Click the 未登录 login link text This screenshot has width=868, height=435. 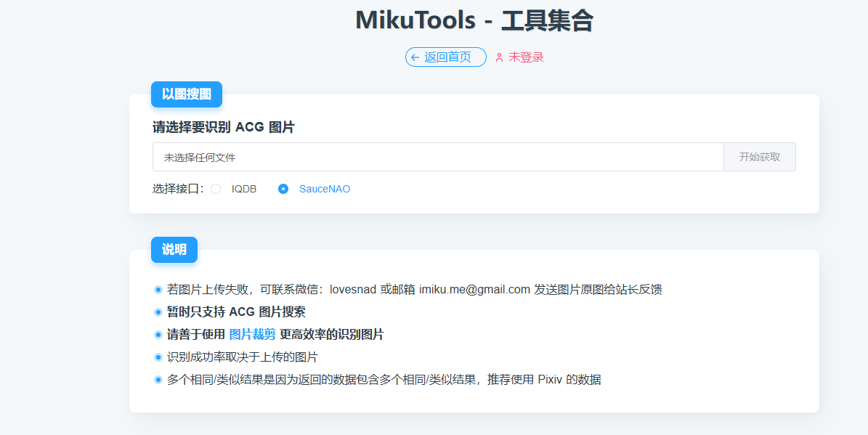(526, 57)
